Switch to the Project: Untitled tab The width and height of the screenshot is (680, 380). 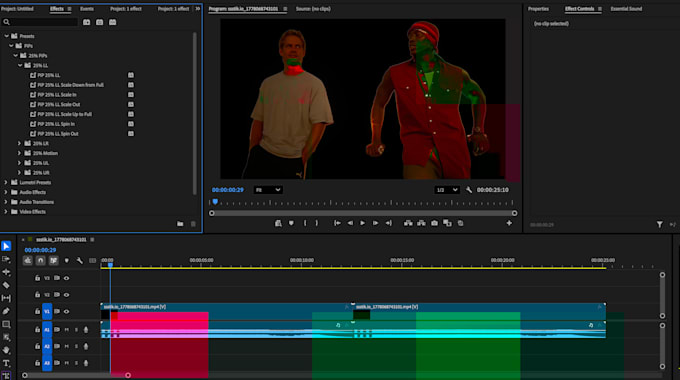tap(17, 9)
